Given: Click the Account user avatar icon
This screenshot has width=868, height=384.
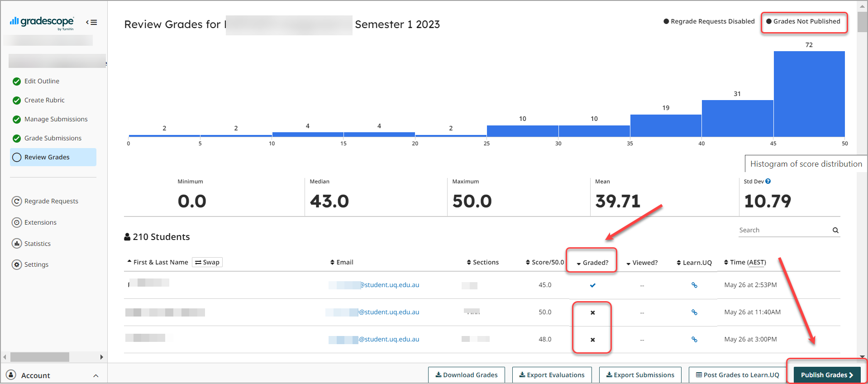Looking at the screenshot, I should coord(11,375).
